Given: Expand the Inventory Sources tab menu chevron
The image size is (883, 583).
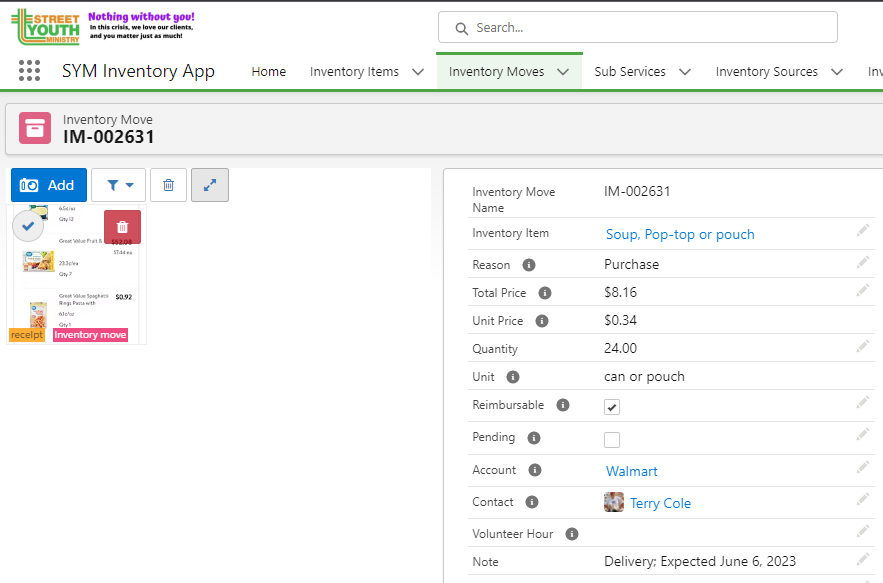Looking at the screenshot, I should (x=837, y=72).
